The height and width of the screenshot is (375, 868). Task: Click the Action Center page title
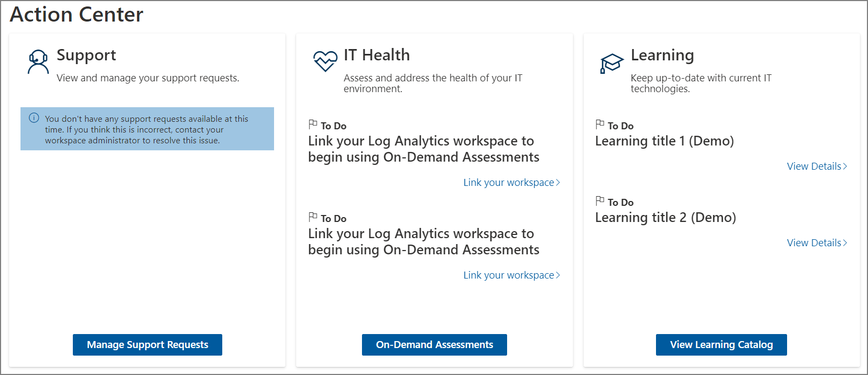[x=77, y=15]
